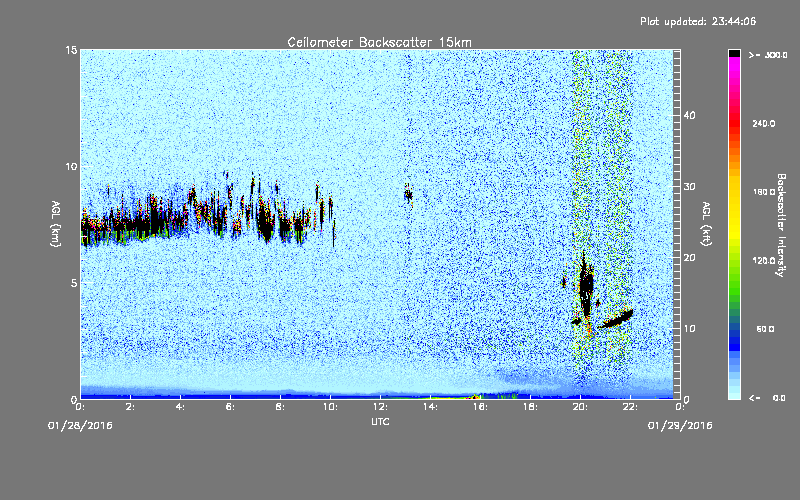Click the "14:" UTC hour tick

(431, 407)
